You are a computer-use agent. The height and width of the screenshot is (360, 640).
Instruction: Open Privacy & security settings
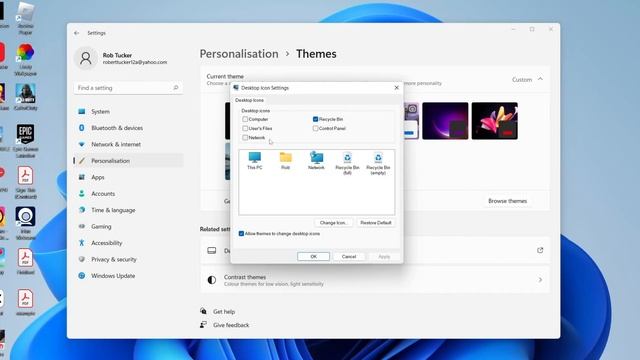[129, 259]
